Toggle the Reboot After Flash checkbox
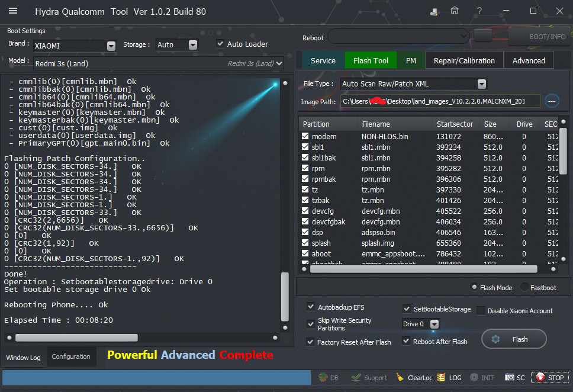 pos(405,341)
